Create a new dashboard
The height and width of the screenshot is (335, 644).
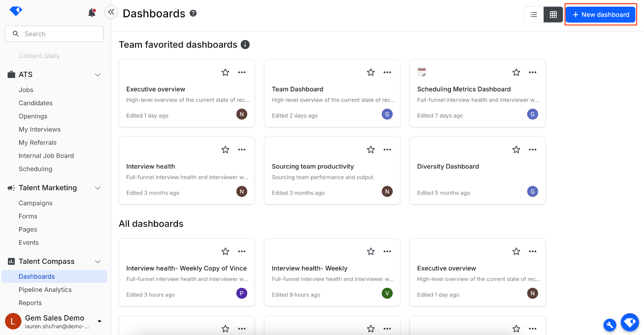[x=601, y=14]
